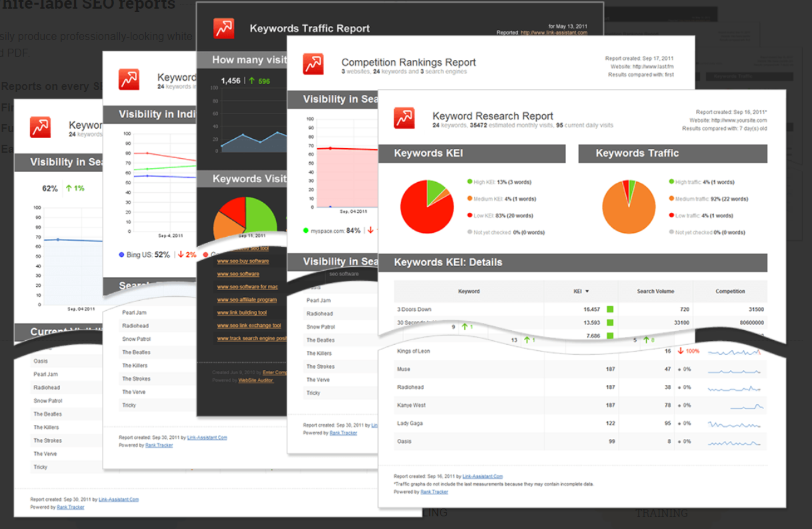Screen dimensions: 812x529
Task: Click the logo of the leftmost report
Action: pyautogui.click(x=40, y=127)
